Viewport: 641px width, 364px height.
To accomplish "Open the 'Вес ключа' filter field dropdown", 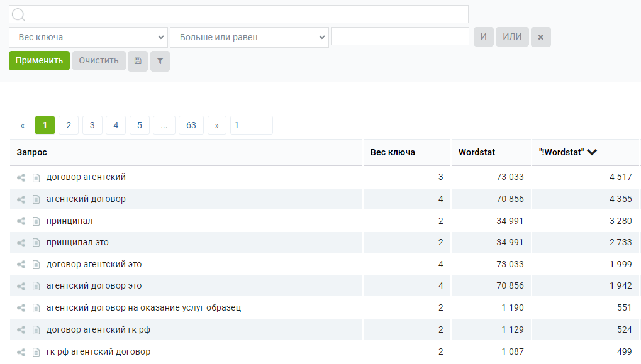I will [88, 37].
